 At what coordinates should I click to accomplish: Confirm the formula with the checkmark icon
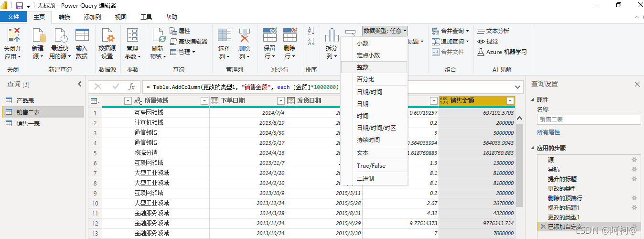pos(116,87)
